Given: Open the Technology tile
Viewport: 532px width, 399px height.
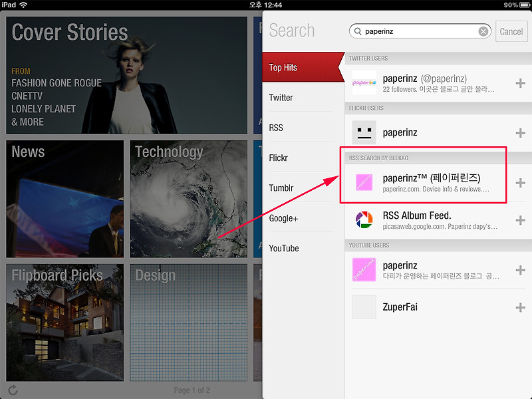Looking at the screenshot, I should click(189, 199).
